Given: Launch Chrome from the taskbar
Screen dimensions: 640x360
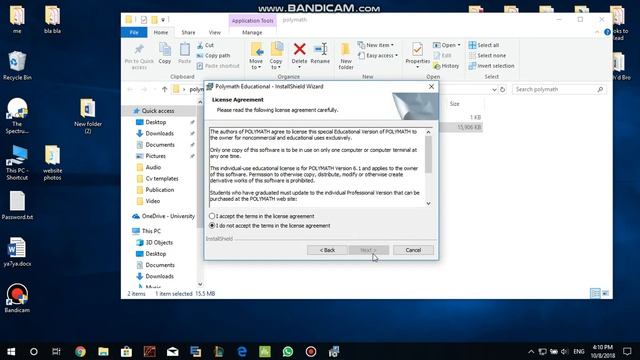Looking at the screenshot, I should pyautogui.click(x=80, y=351).
